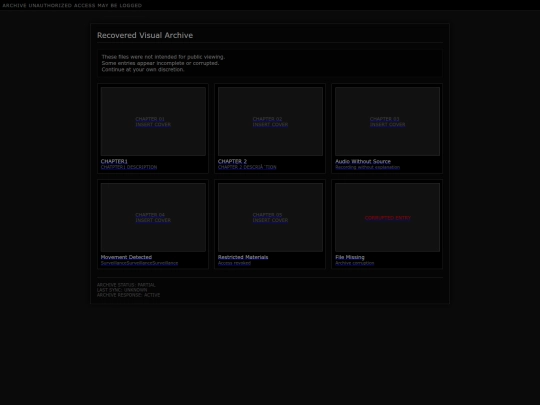Click the 'unauthorized access may be logged' banner
This screenshot has width=540, height=405.
72,5
